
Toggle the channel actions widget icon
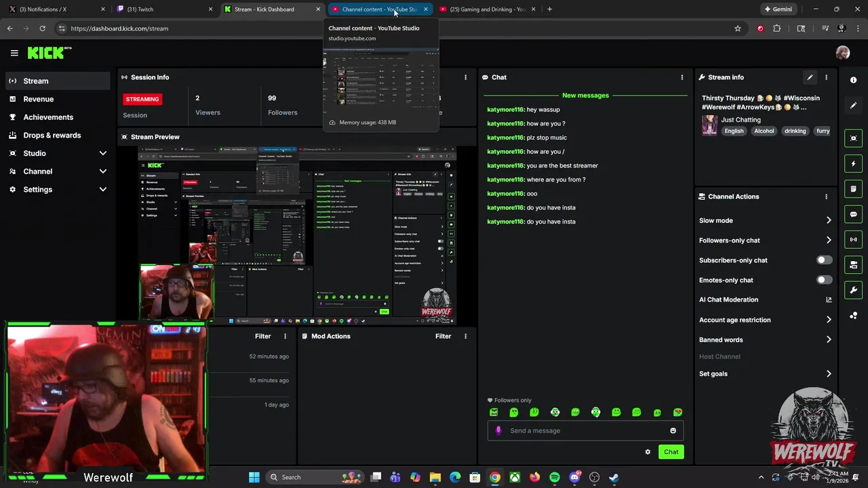(x=854, y=264)
